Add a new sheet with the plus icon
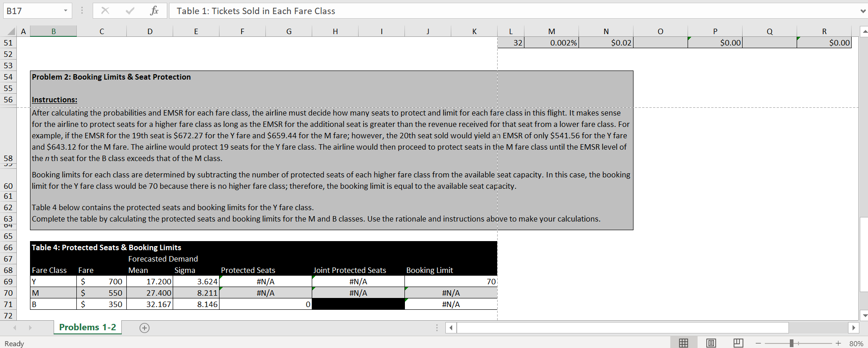Image resolution: width=868 pixels, height=348 pixels. pyautogui.click(x=145, y=328)
